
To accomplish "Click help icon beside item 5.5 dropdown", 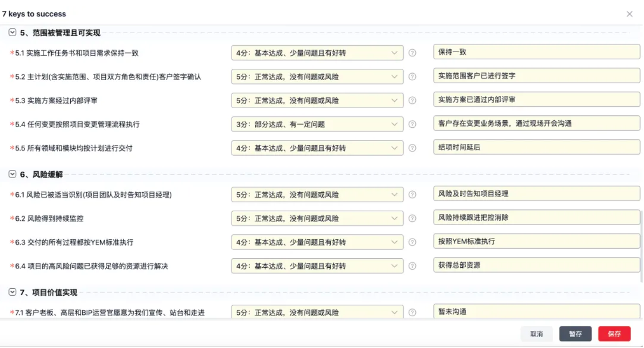I will (x=412, y=148).
